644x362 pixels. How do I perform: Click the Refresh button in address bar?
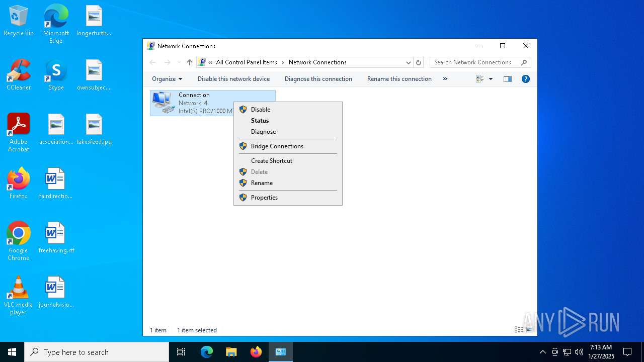pos(419,62)
